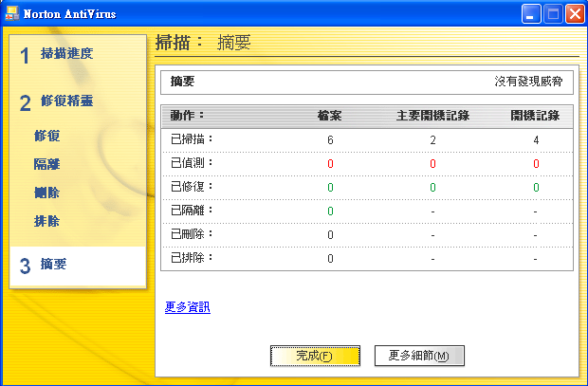Viewport: 588px width, 386px height.
Task: Click red 0 in 已偵測 開機記錄 cell
Action: coord(536,163)
